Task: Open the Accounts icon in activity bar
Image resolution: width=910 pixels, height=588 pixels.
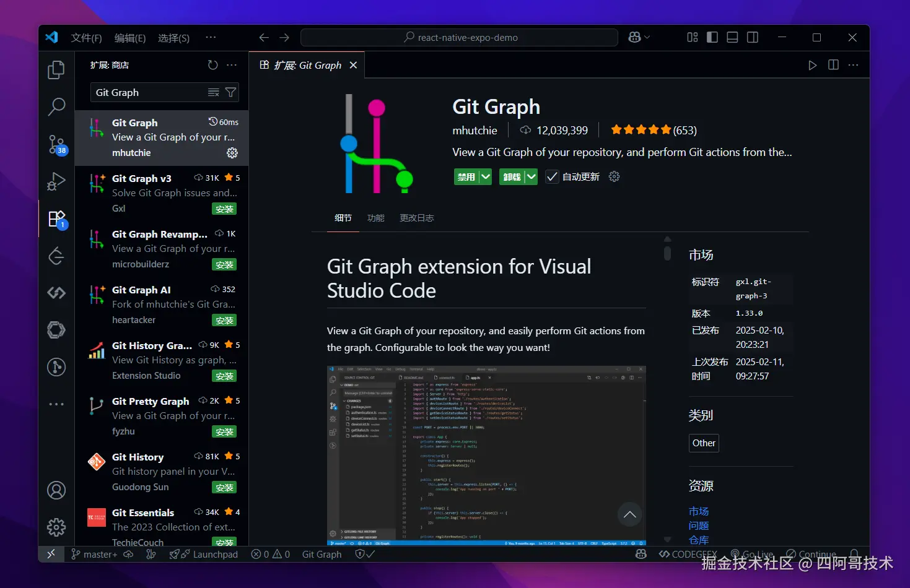Action: (x=56, y=490)
